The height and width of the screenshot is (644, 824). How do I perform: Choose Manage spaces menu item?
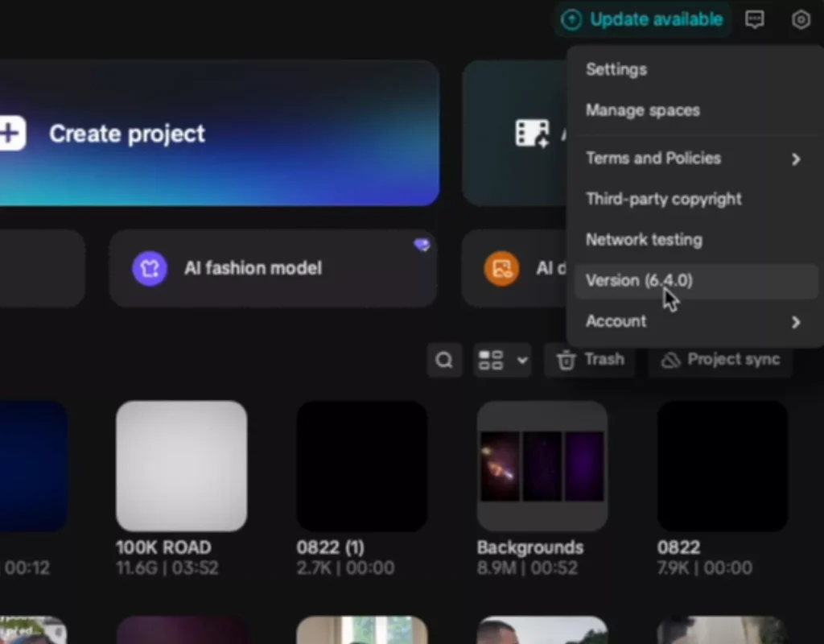(x=643, y=110)
